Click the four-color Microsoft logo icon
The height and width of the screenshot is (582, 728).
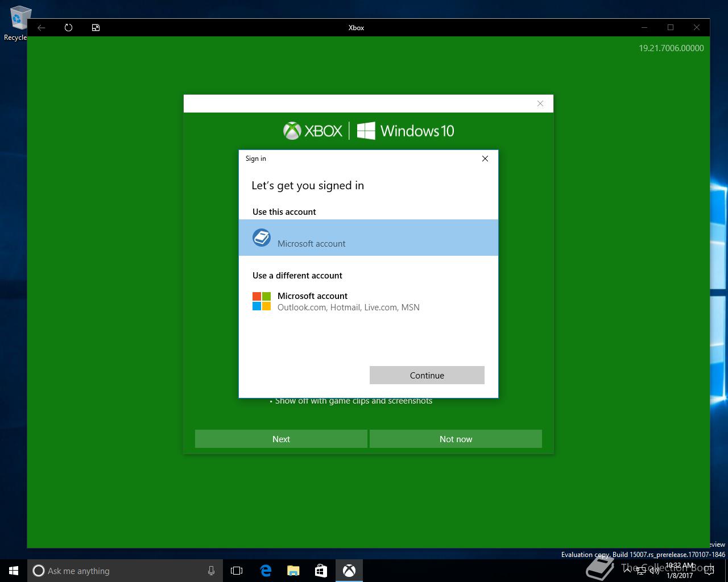pyautogui.click(x=262, y=301)
